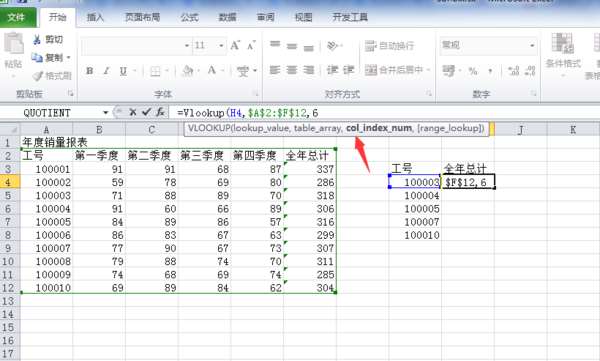Toggle Underline formatting
This screenshot has height=361, width=600.
click(x=123, y=71)
